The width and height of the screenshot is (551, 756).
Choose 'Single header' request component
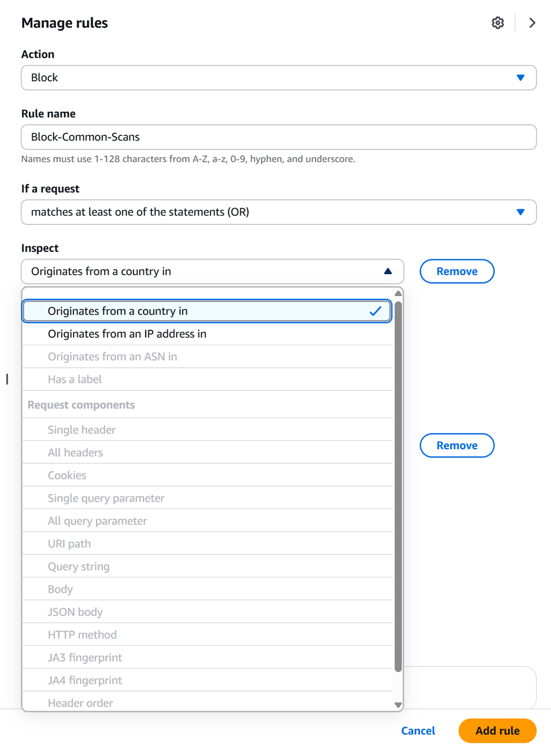tap(207, 430)
